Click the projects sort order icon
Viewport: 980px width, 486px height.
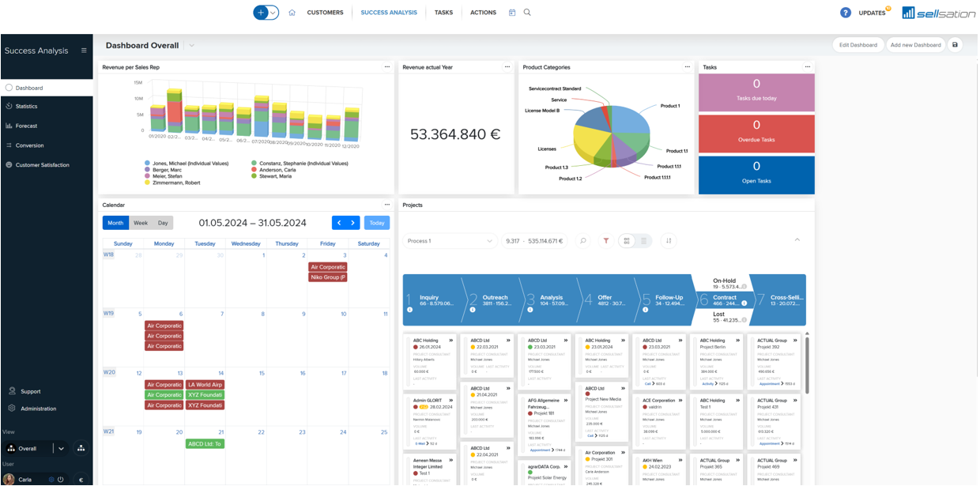[669, 241]
